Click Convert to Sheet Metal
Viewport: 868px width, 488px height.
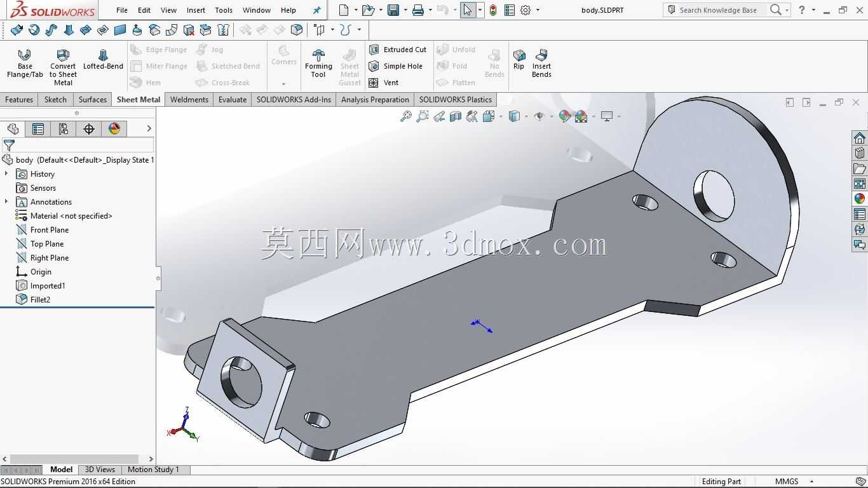pos(63,67)
